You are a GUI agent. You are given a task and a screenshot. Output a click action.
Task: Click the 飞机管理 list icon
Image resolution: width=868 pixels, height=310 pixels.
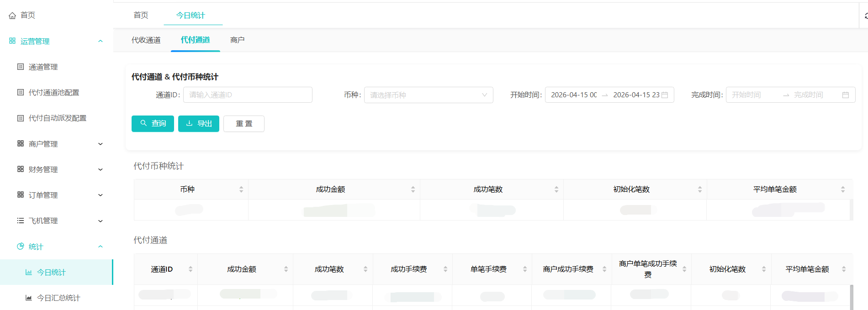click(x=21, y=221)
